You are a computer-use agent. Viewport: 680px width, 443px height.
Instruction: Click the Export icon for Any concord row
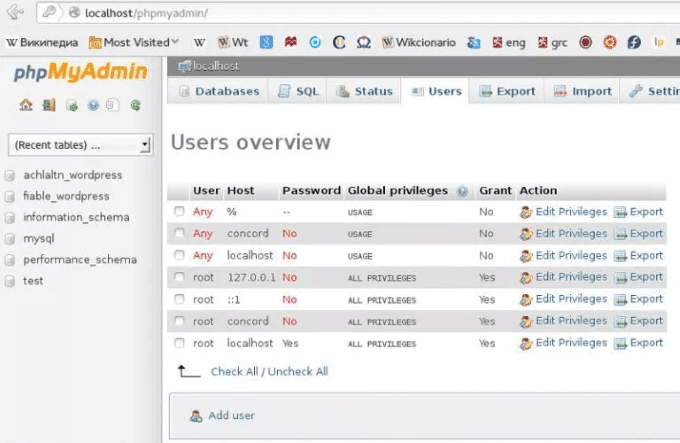620,234
